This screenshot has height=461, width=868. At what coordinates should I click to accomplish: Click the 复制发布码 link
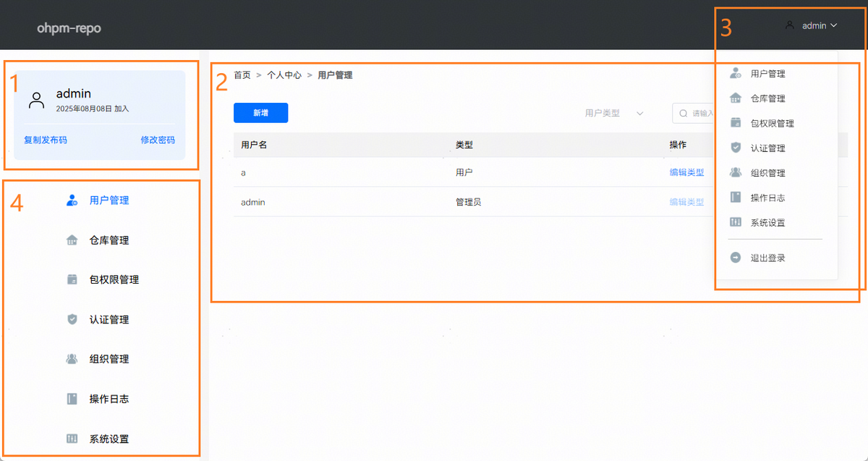tap(46, 140)
